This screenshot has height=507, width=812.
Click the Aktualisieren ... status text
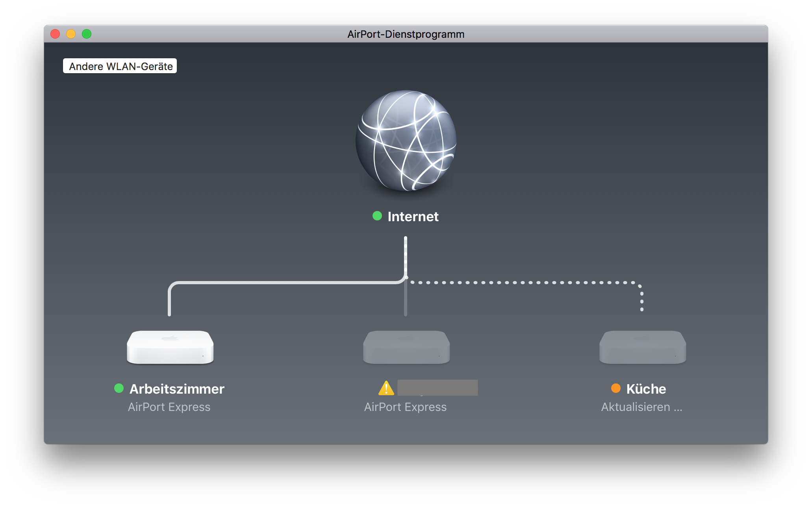[x=642, y=407]
